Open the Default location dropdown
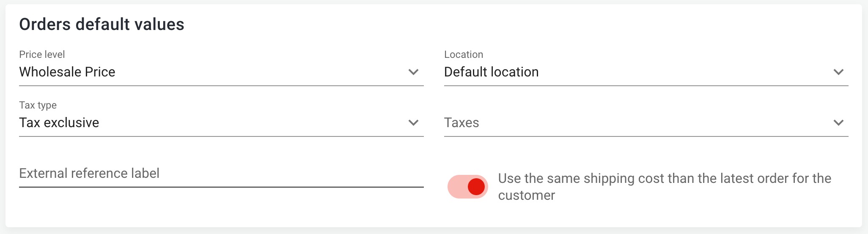Viewport: 868px width, 234px height. pos(635,72)
